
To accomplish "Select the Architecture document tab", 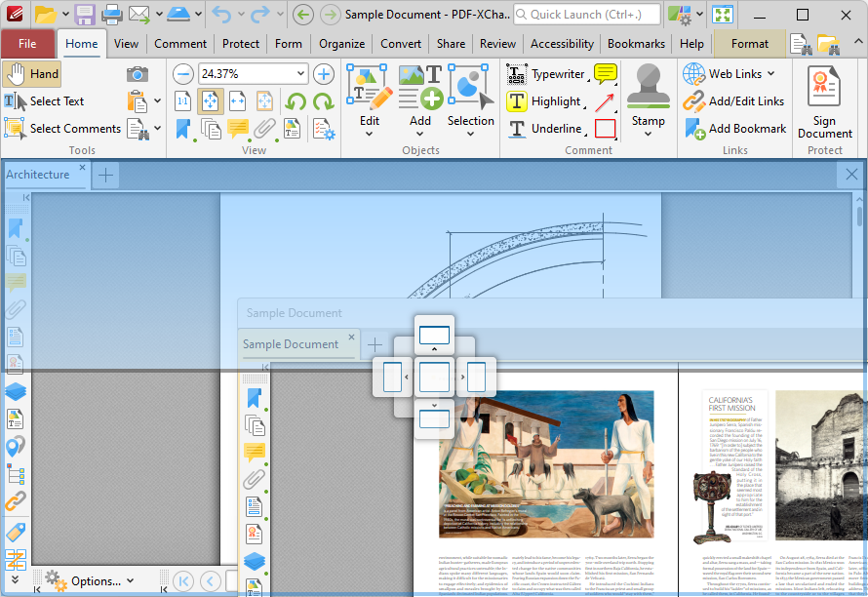I will tap(38, 175).
